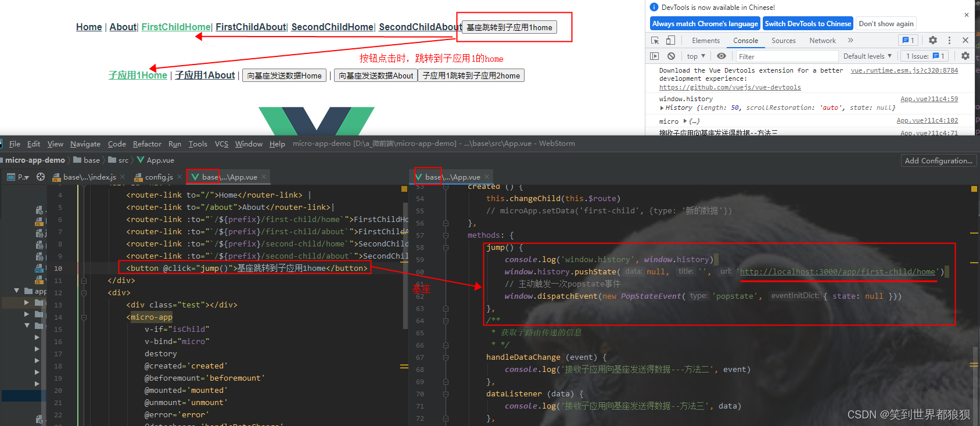Open the Refactor menu in WebStorm

[x=147, y=144]
